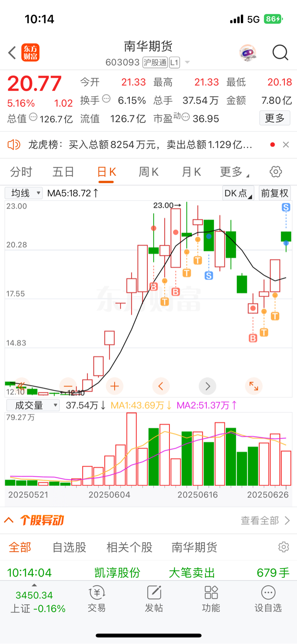Dismiss the 龙虎榜 notice with X

[x=286, y=145]
